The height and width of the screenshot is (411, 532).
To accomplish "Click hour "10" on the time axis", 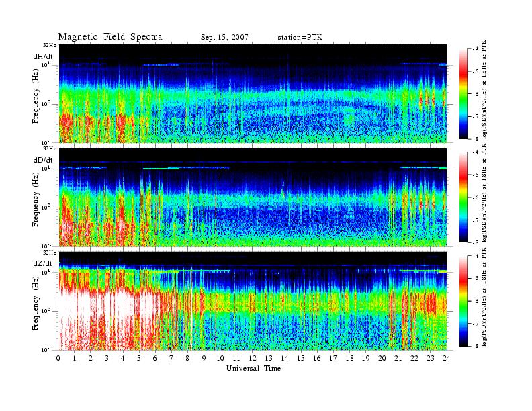I will coord(220,358).
